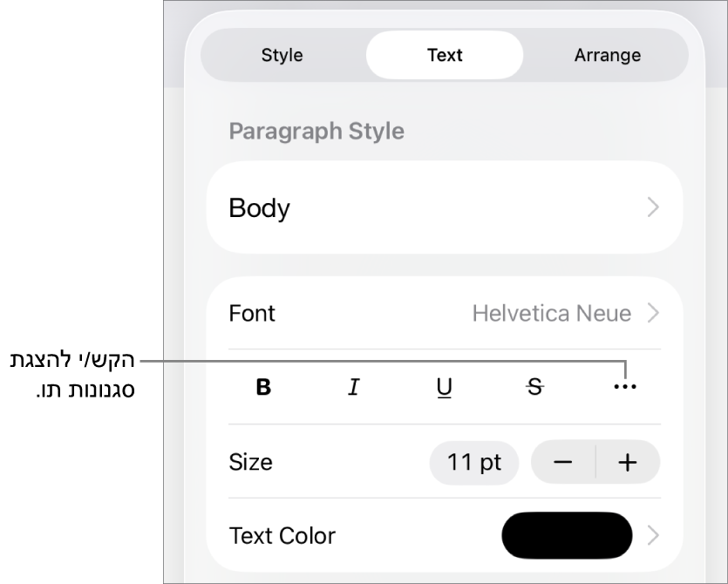
Task: Click the Size label
Action: (251, 462)
